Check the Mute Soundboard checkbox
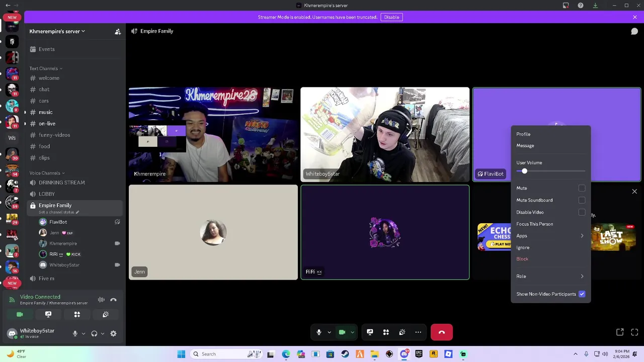This screenshot has width=644, height=362. point(582,200)
